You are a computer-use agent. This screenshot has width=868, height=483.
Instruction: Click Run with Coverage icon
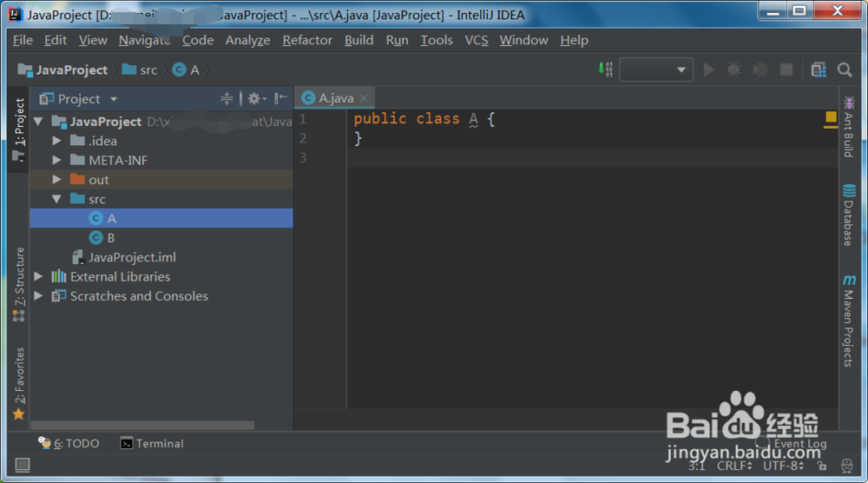point(760,69)
